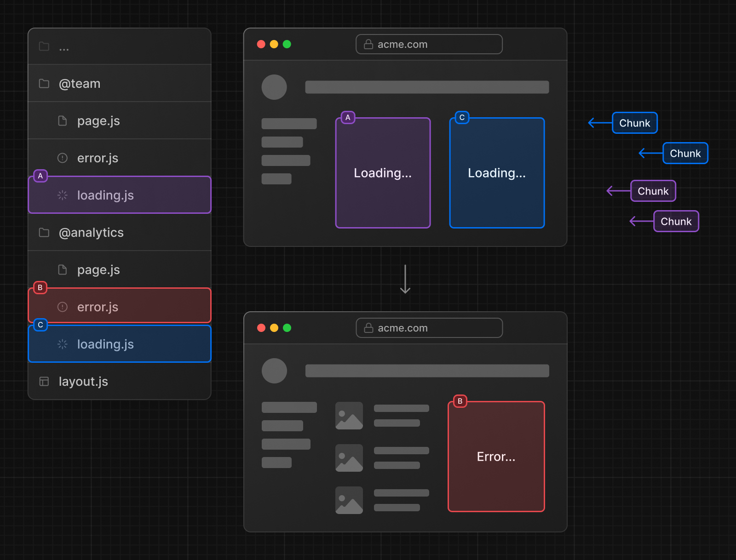
Task: Click the document icon beside page.js under @analytics
Action: [62, 269]
